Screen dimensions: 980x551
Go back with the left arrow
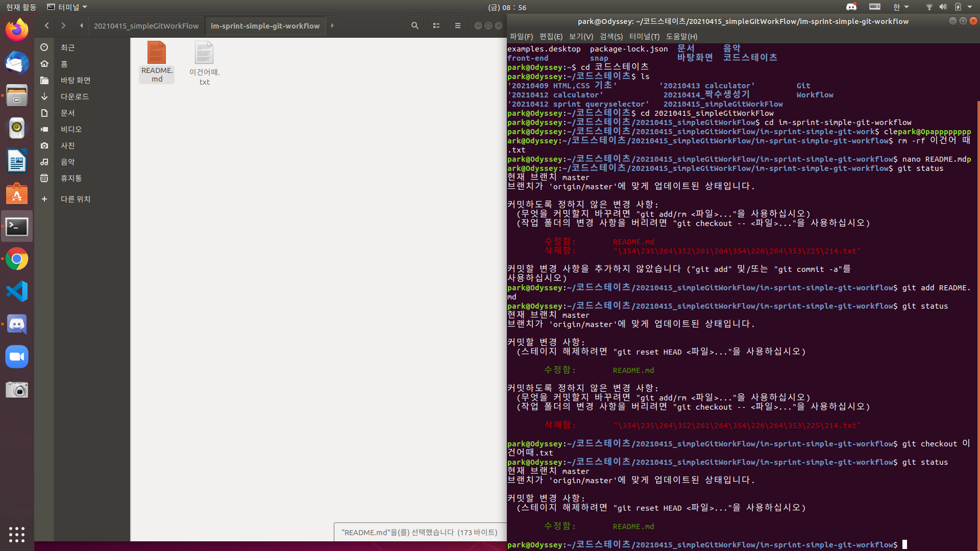click(47, 26)
